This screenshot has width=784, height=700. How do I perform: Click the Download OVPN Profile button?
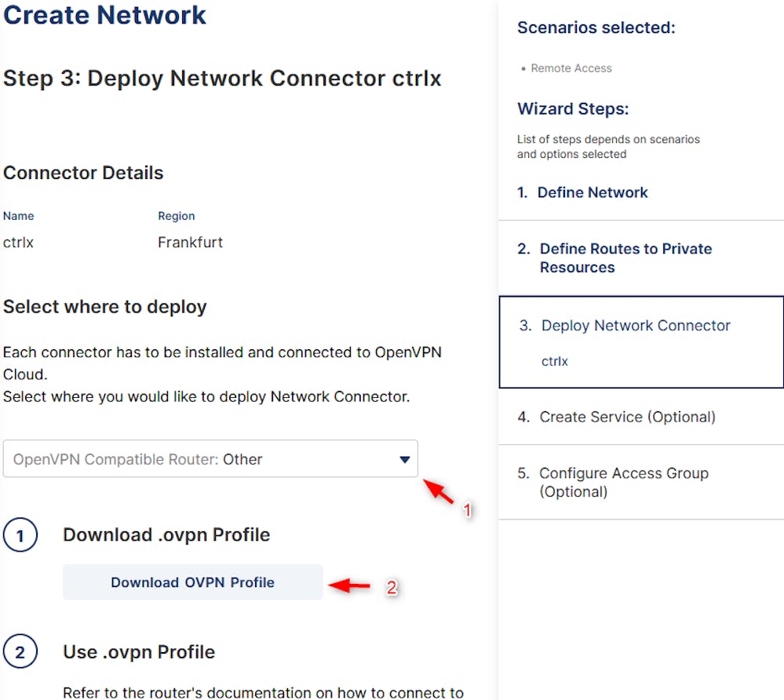pos(192,582)
